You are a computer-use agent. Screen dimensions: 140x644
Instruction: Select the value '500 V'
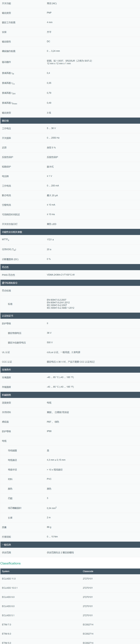(x=50, y=342)
